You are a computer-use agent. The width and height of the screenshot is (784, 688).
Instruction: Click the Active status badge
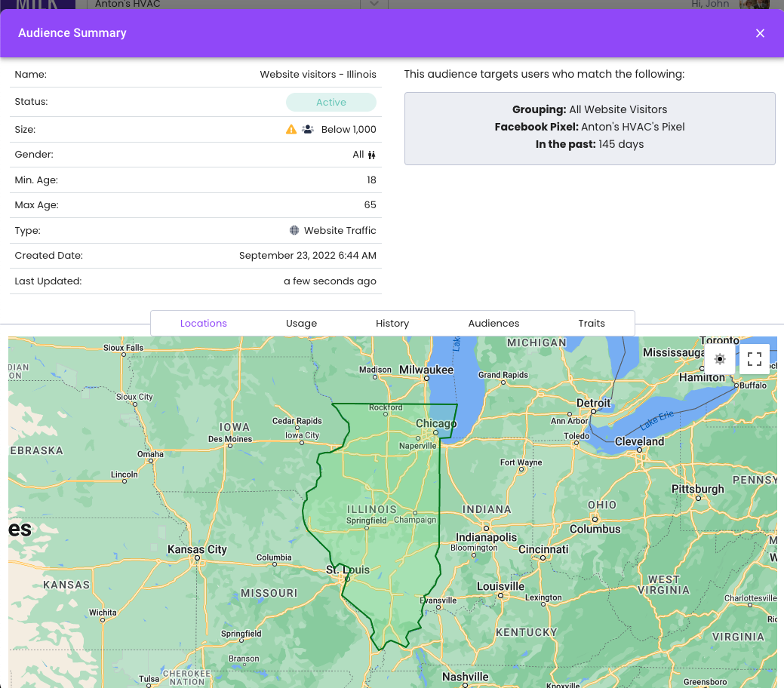(x=331, y=103)
